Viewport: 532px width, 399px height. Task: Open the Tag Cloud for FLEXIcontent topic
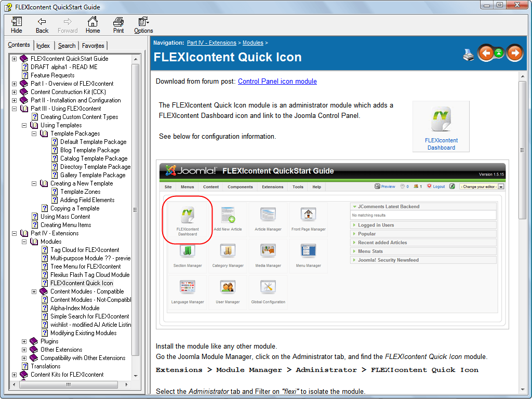[85, 250]
